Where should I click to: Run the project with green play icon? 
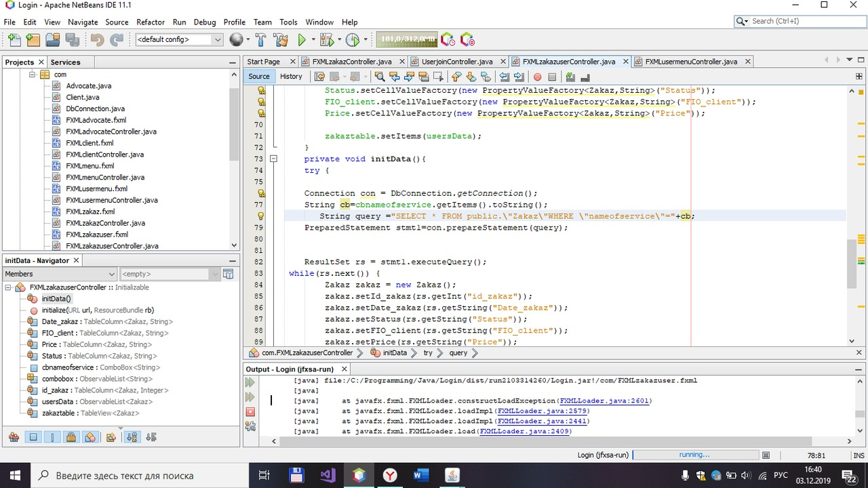pos(302,40)
